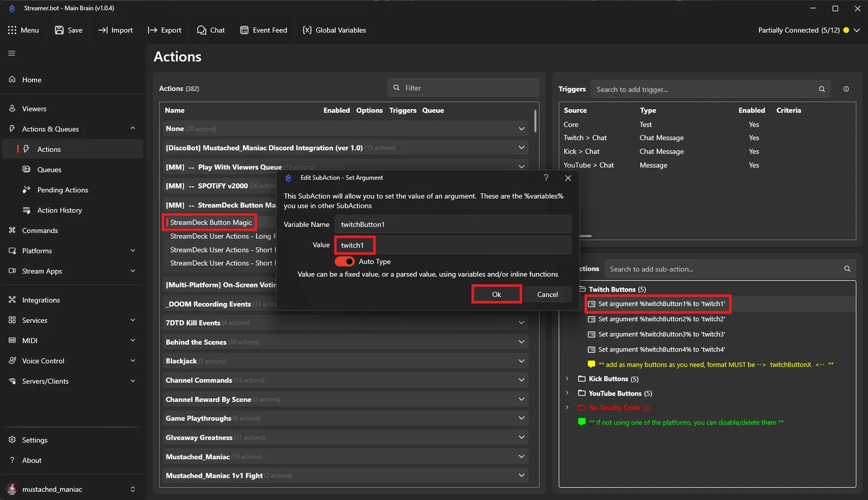Image resolution: width=868 pixels, height=500 pixels.
Task: Select the Core Test trigger row
Action: pos(707,124)
